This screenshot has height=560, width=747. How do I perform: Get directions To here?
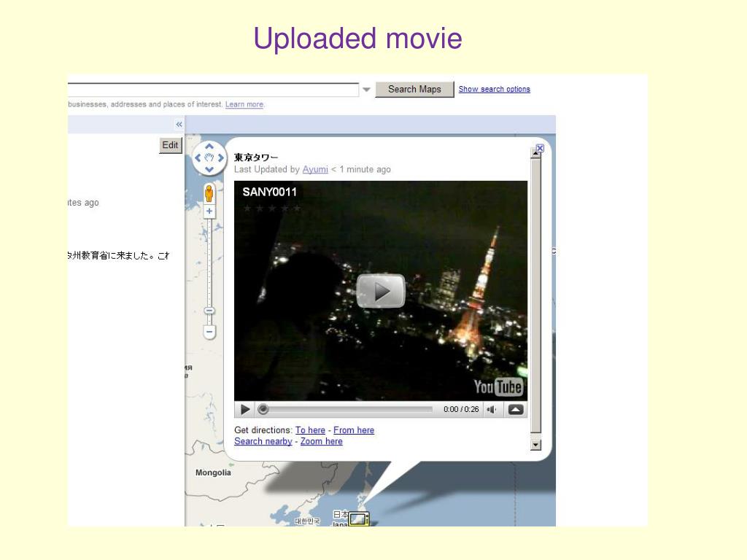[x=310, y=430]
